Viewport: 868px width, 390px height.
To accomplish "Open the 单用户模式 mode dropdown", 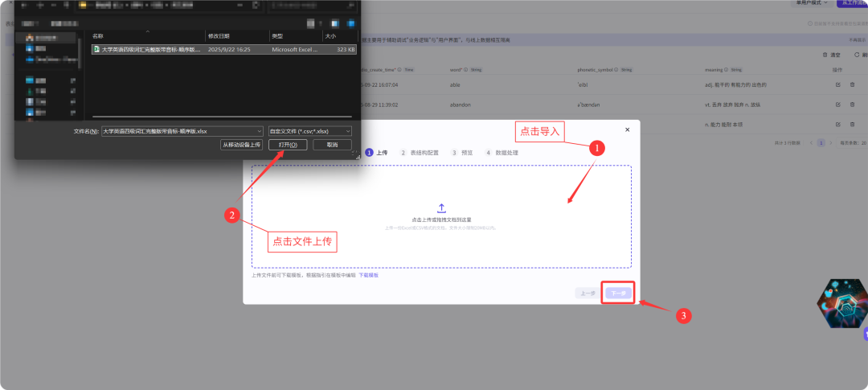I will coord(810,3).
